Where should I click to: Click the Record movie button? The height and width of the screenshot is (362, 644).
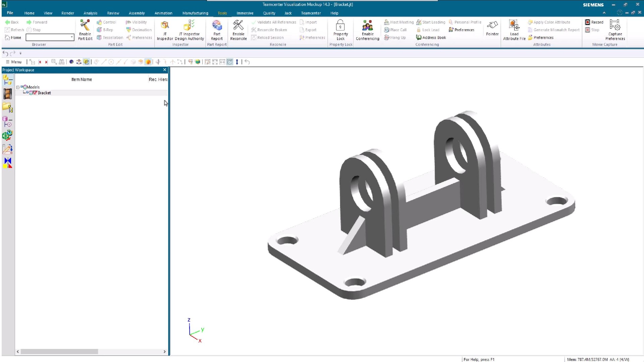click(594, 22)
